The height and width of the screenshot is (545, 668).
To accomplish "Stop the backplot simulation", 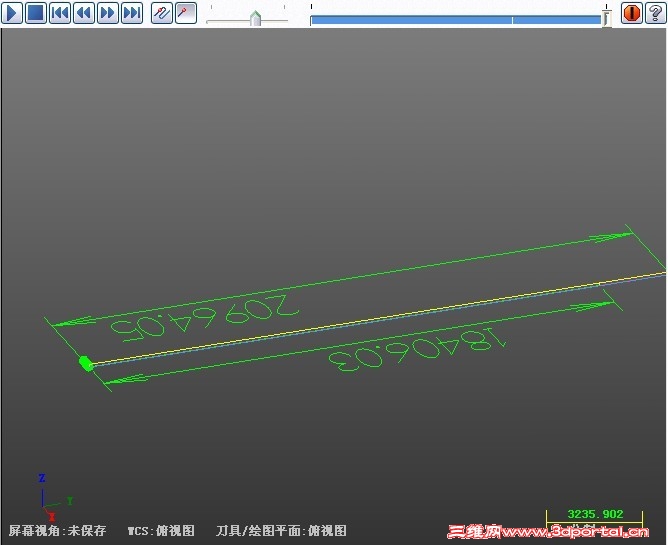I will click(36, 13).
